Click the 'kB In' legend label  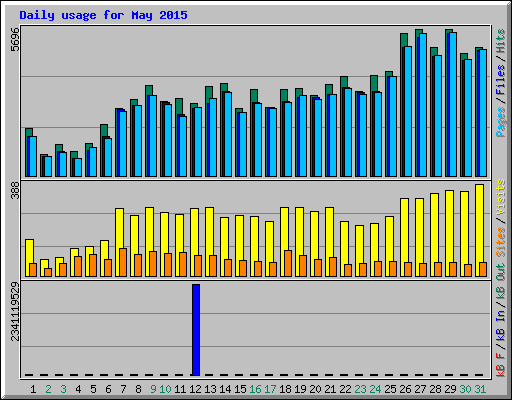[500, 327]
